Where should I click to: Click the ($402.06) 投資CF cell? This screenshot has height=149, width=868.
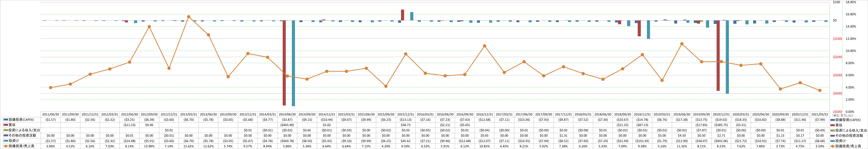721,141
